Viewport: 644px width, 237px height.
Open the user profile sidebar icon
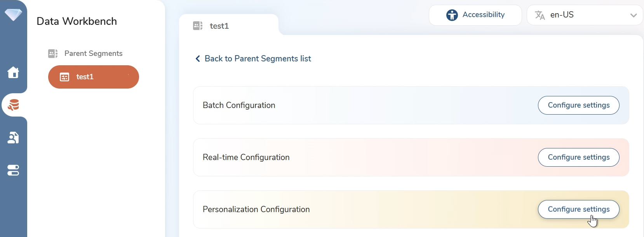pyautogui.click(x=13, y=138)
